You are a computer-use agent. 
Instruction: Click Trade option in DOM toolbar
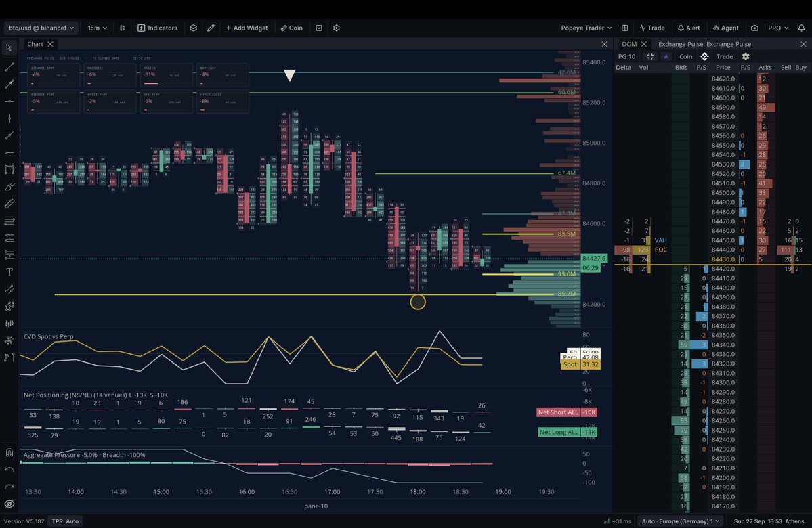click(x=725, y=56)
